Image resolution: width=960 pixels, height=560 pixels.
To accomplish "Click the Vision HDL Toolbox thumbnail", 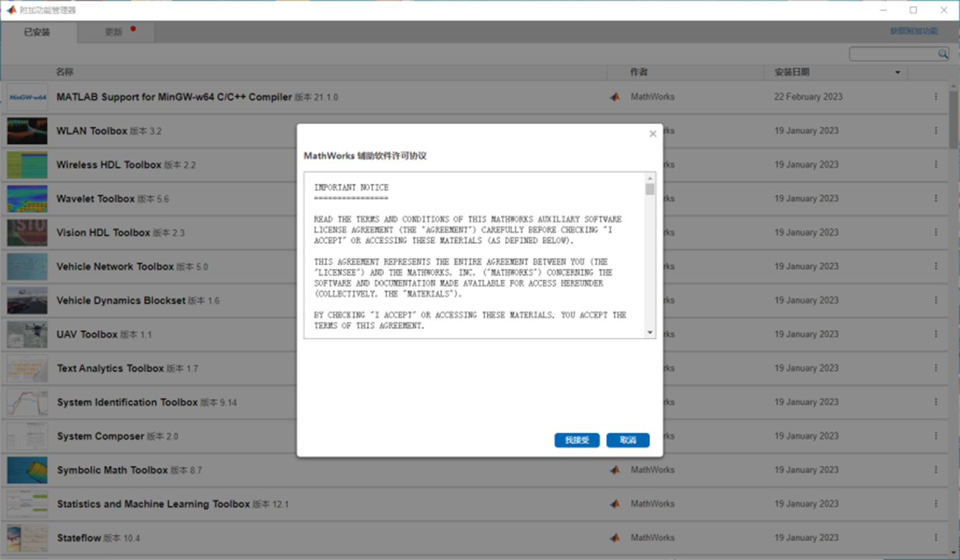I will [x=27, y=233].
